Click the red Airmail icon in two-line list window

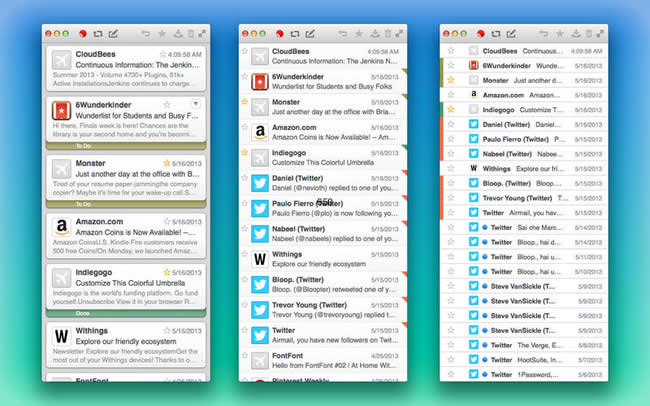pos(280,34)
